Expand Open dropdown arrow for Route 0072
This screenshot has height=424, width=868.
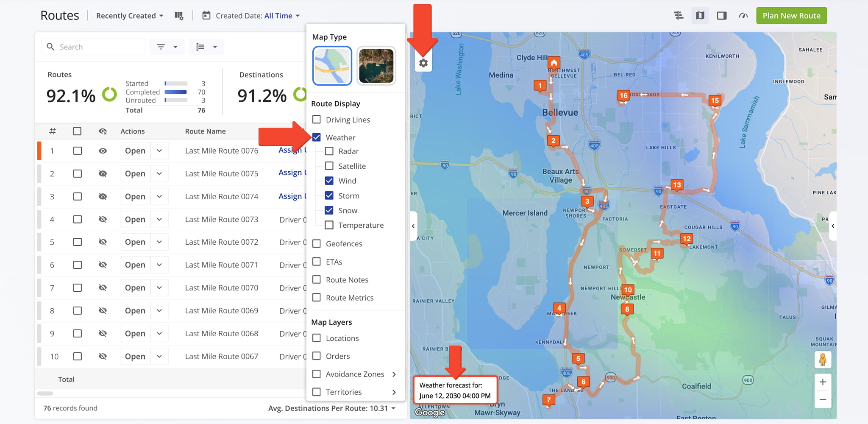pyautogui.click(x=159, y=242)
